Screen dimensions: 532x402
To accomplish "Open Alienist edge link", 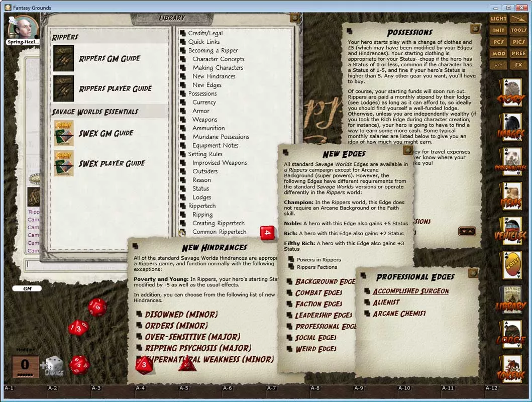I will 386,303.
